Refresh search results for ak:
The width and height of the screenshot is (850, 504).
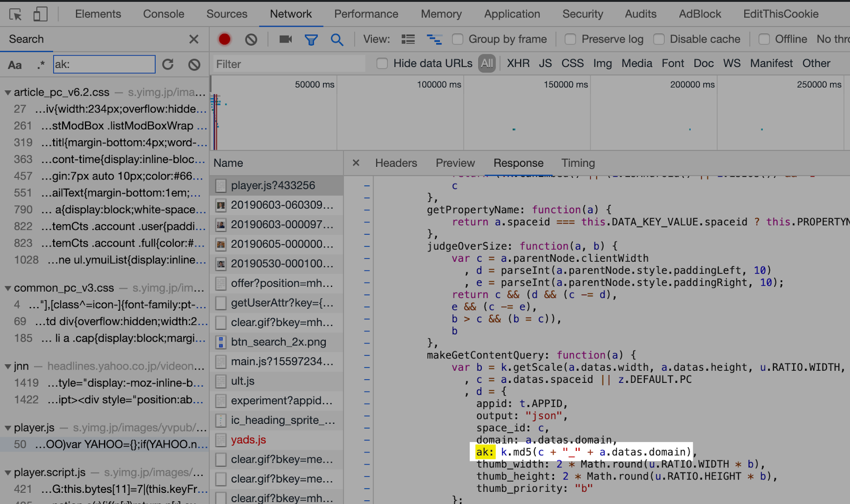(x=168, y=64)
